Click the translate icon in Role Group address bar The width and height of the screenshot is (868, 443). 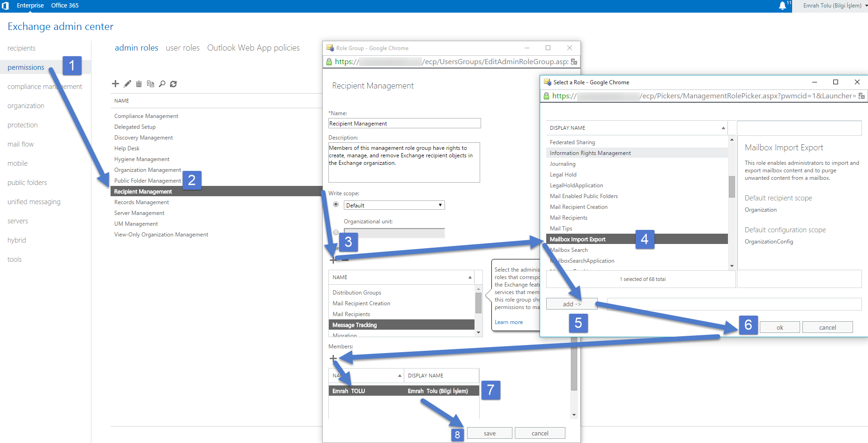574,62
